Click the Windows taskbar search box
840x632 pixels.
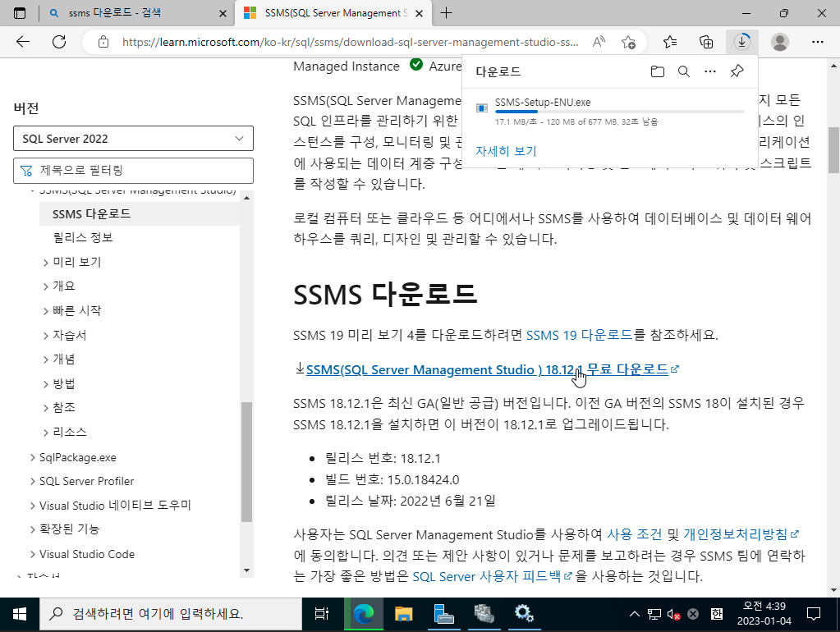170,614
